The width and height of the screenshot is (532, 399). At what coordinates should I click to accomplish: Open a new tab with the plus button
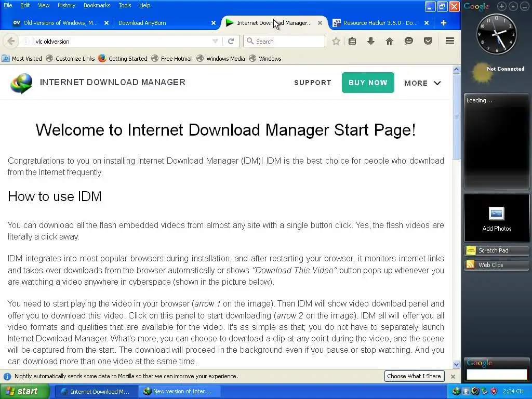444,23
